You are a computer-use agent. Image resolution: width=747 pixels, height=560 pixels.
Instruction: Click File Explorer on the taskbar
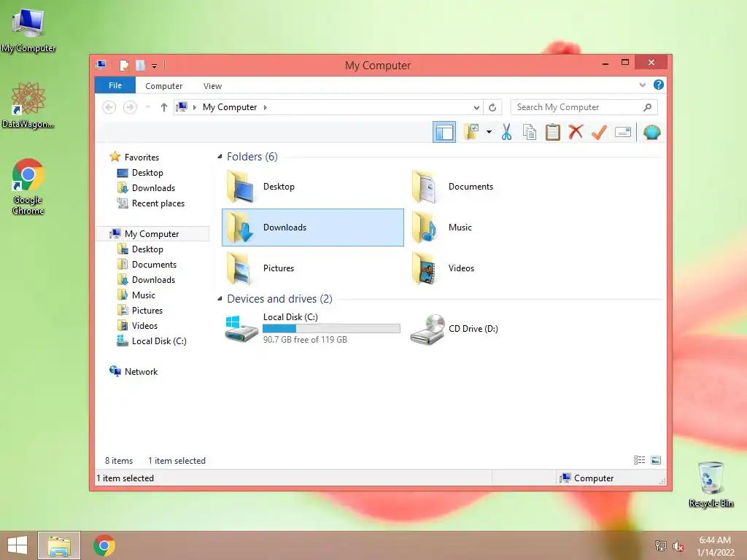(x=59, y=545)
